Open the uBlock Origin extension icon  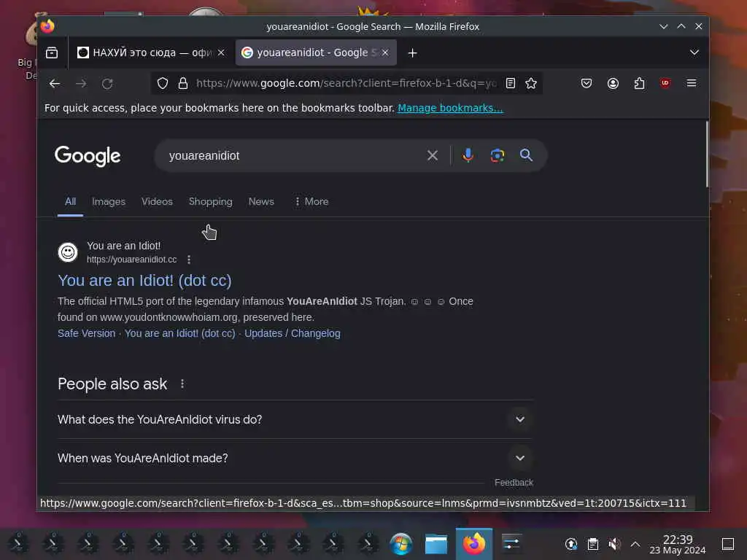coord(665,83)
